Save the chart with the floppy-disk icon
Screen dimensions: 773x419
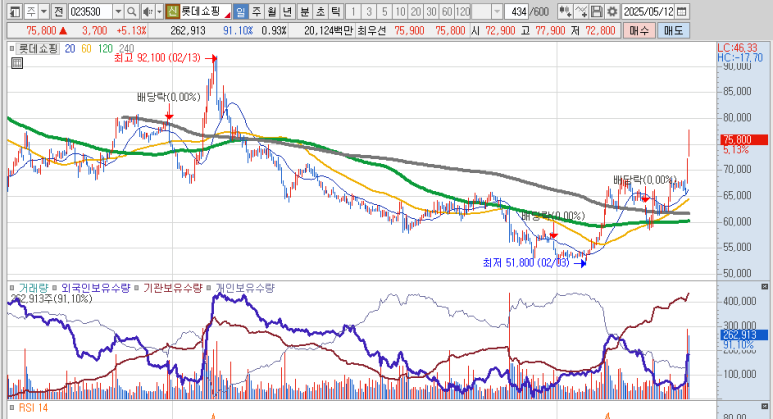coord(597,11)
